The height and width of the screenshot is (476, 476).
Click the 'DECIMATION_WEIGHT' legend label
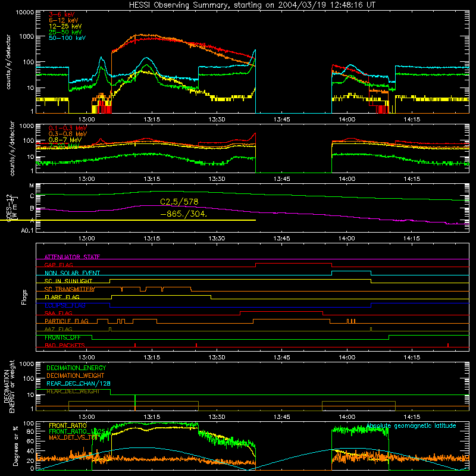[76, 376]
